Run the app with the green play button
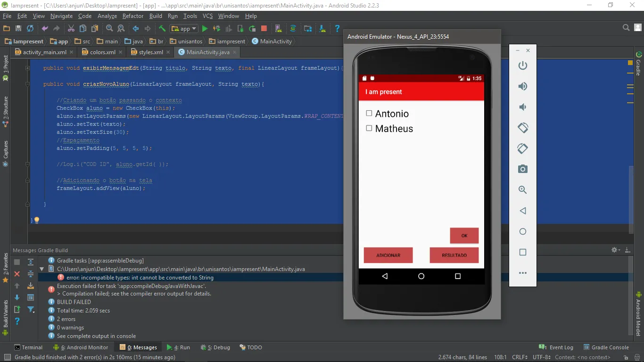Viewport: 644px width, 362px height. (x=205, y=29)
